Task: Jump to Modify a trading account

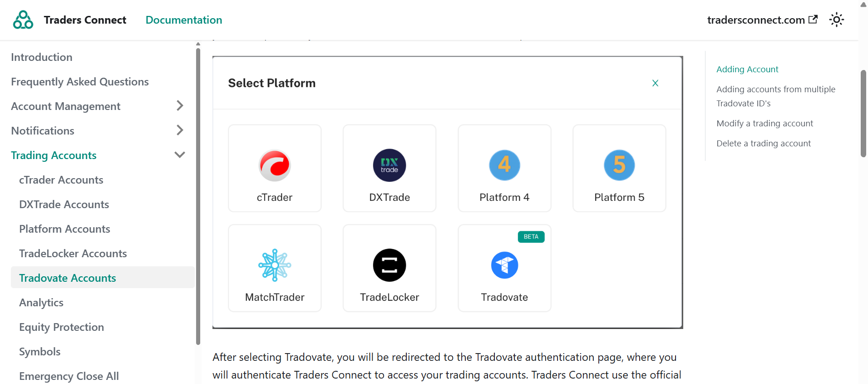Action: click(x=764, y=124)
